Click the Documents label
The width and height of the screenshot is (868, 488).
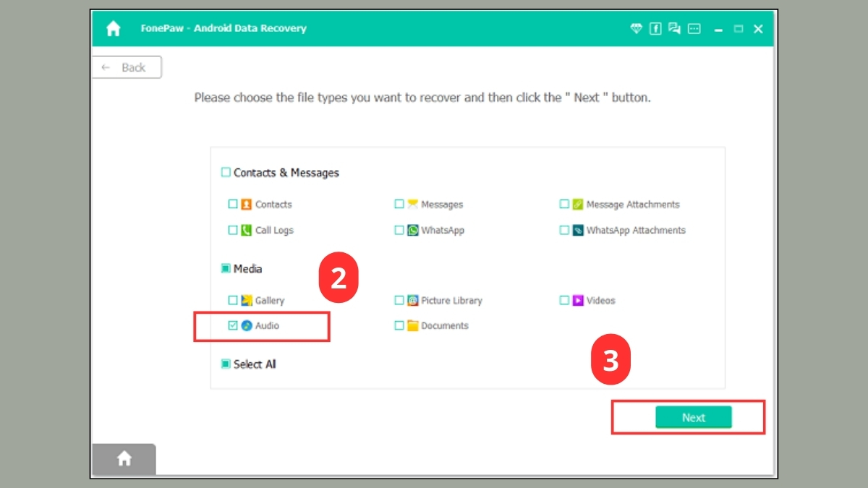tap(445, 326)
